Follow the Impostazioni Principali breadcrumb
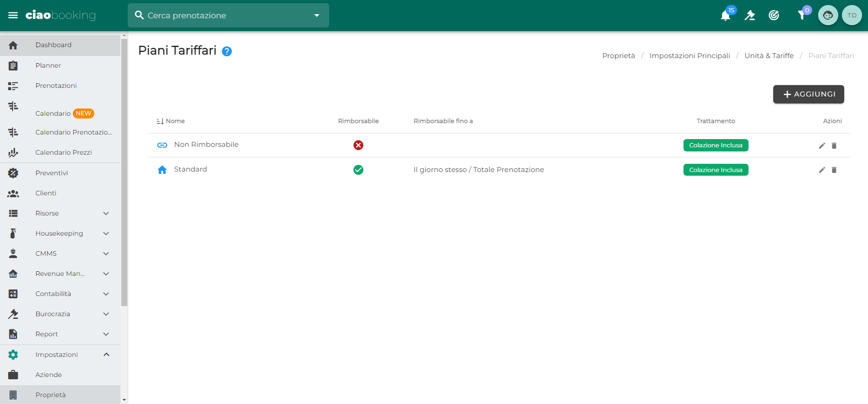This screenshot has width=868, height=404. coord(689,56)
